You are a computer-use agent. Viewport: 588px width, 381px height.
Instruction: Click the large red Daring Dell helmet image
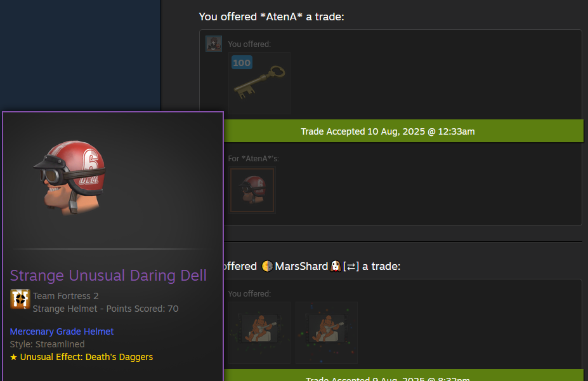(70, 177)
